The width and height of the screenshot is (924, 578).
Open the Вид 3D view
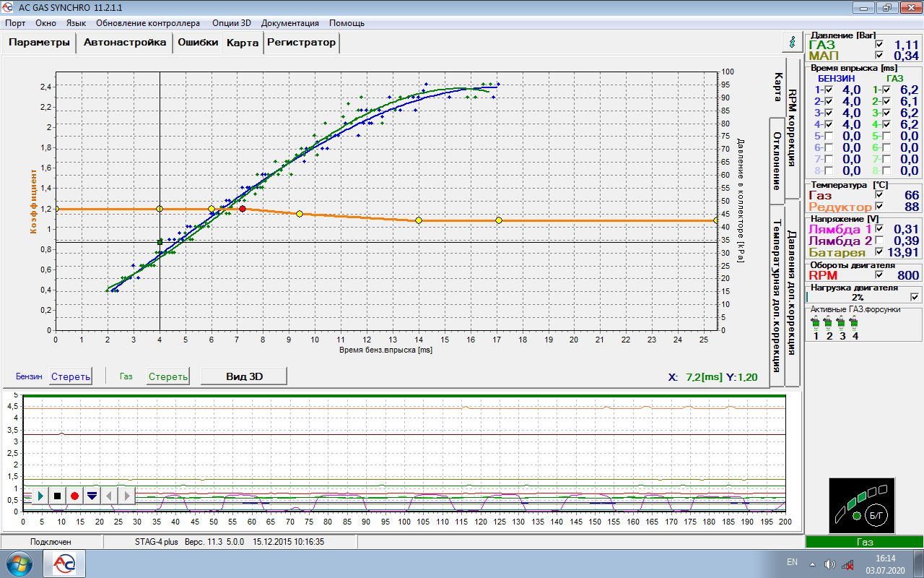point(243,376)
